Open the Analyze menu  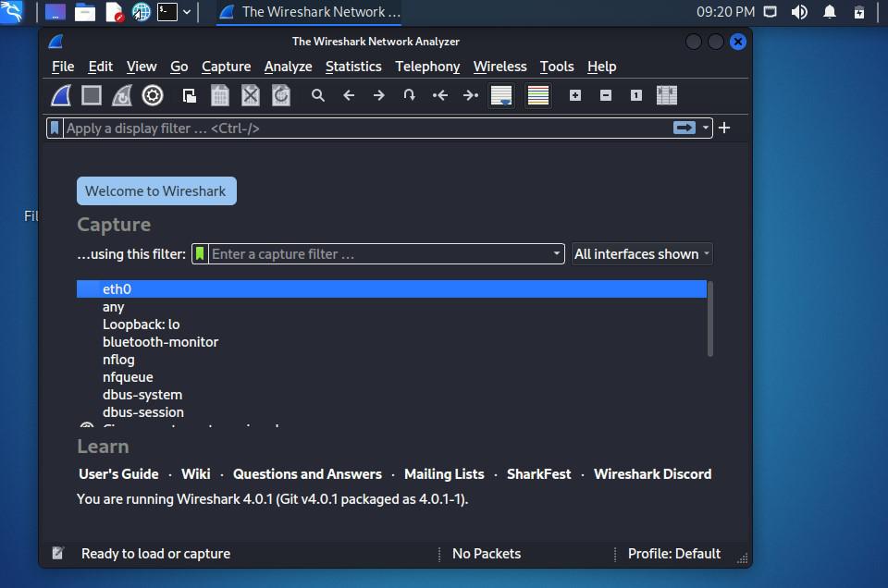[288, 67]
